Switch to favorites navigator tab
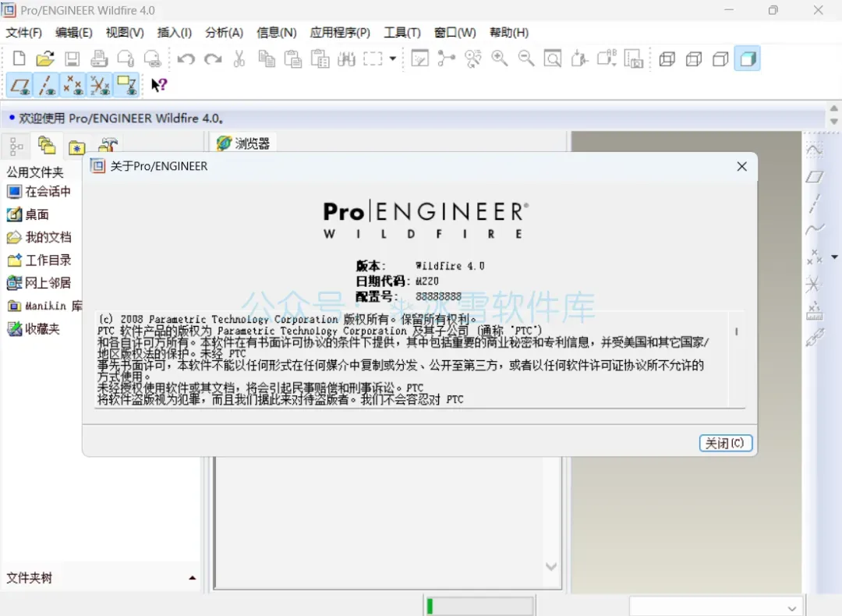842x616 pixels. click(x=76, y=146)
